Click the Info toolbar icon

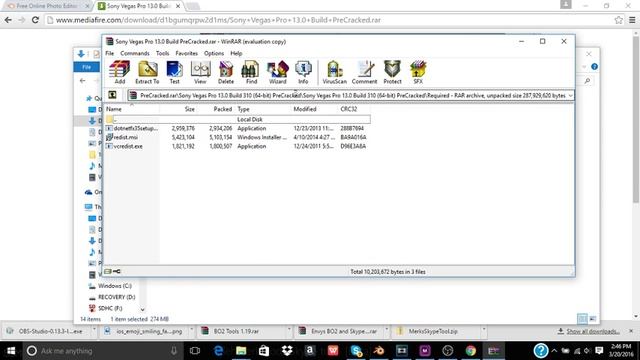tap(303, 72)
